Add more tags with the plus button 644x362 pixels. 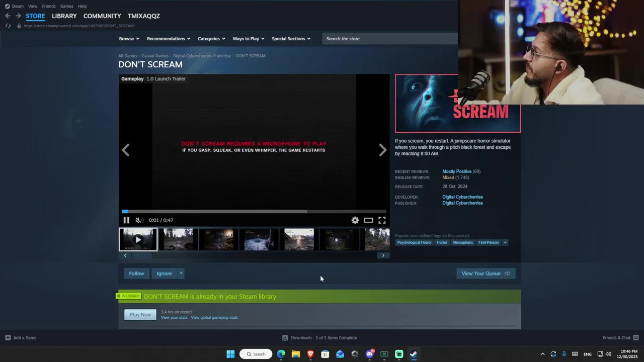point(505,242)
